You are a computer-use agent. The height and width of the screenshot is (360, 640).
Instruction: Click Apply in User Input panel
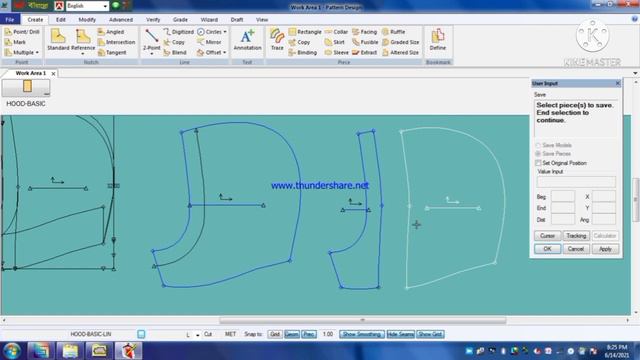(x=605, y=249)
